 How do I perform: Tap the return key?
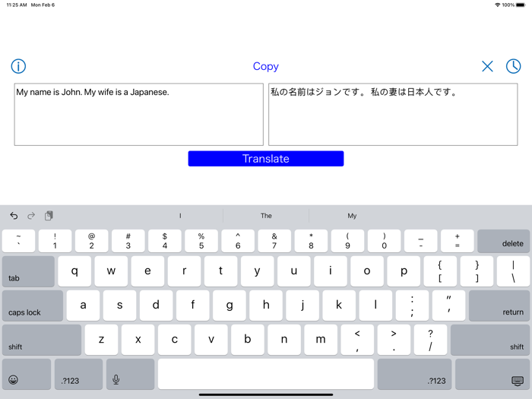pos(499,306)
